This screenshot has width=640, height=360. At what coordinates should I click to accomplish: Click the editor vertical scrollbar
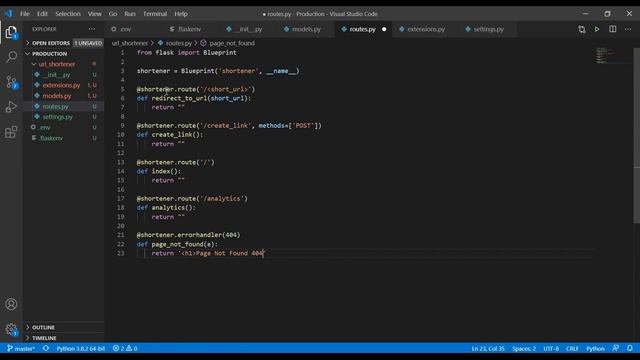pos(636,135)
